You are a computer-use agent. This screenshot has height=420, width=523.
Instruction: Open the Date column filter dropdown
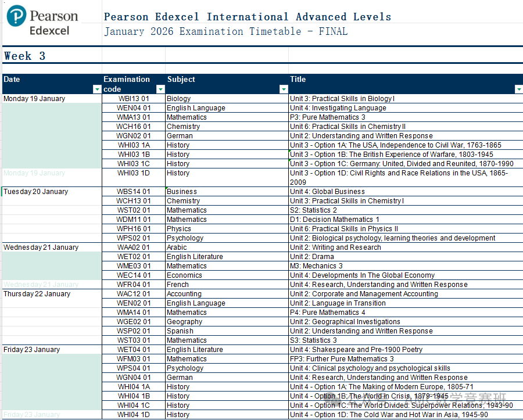click(97, 89)
